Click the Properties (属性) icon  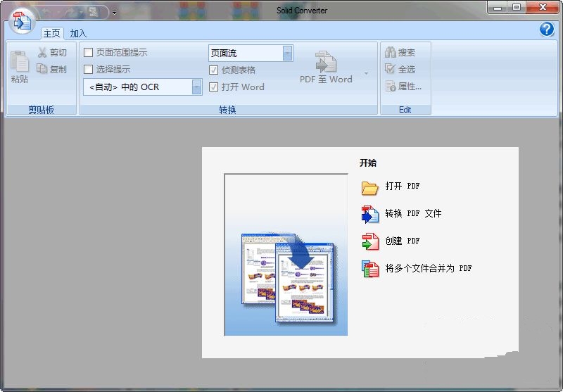[391, 86]
